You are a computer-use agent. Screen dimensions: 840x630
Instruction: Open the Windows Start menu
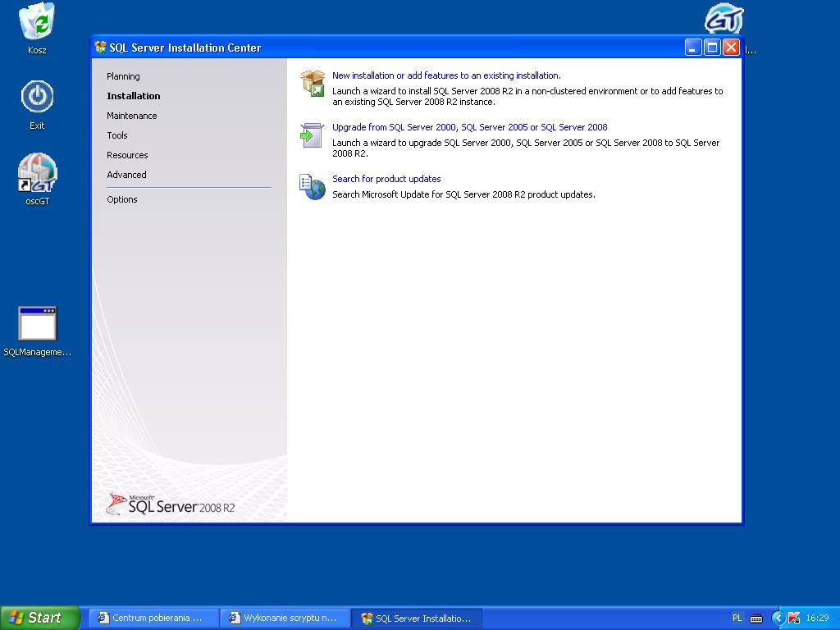39,618
